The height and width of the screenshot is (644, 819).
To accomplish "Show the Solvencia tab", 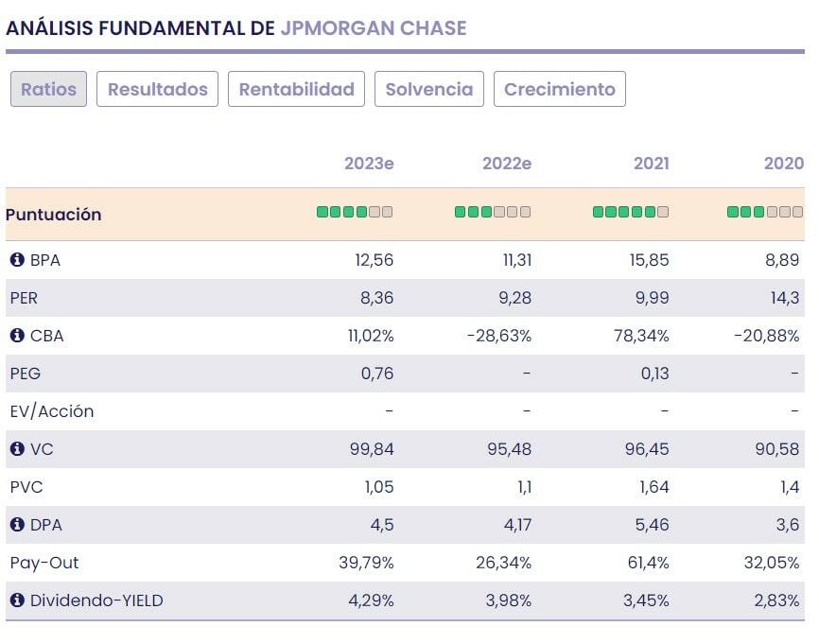I will pos(429,90).
